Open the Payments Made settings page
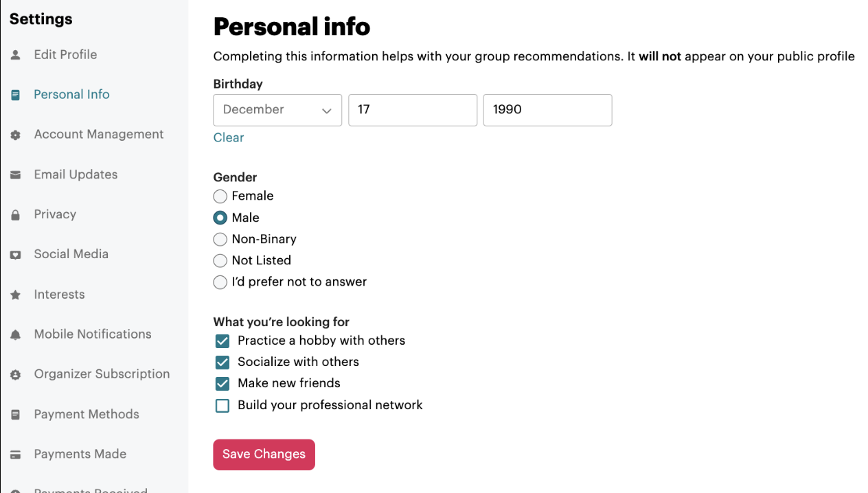The image size is (868, 493). point(80,454)
